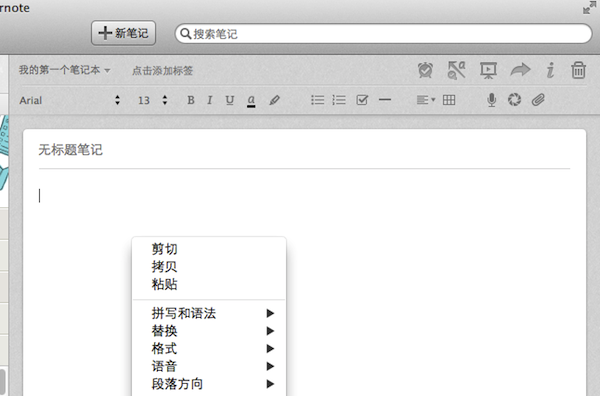Viewport: 600px width, 396px height.
Task: Click the reminder alarm clock icon
Action: pyautogui.click(x=425, y=70)
